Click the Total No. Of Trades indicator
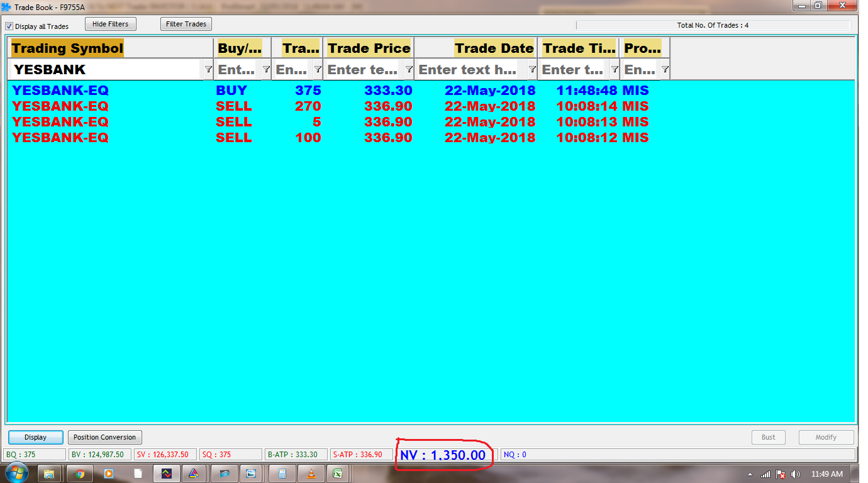This screenshot has height=483, width=868. (x=713, y=25)
